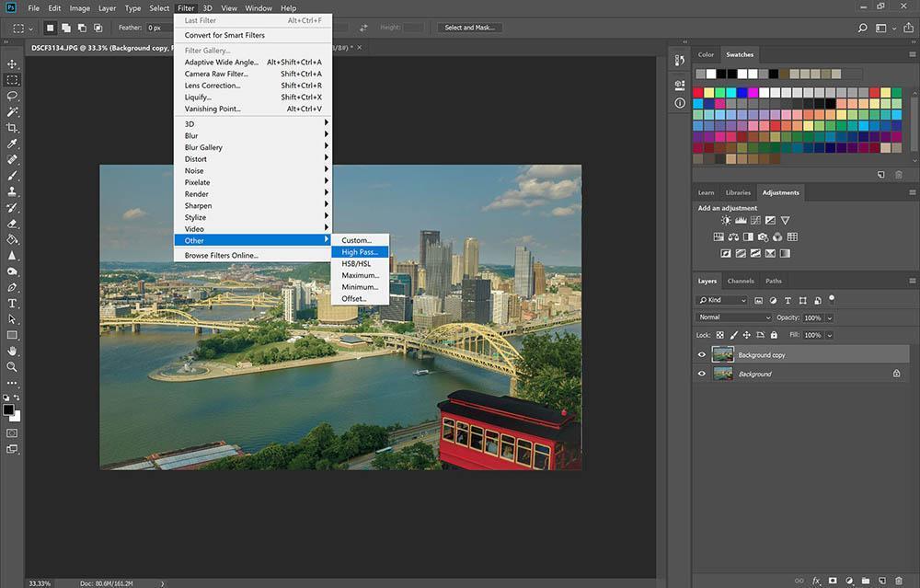
Task: Toggle lock transparent pixels
Action: [x=720, y=335]
